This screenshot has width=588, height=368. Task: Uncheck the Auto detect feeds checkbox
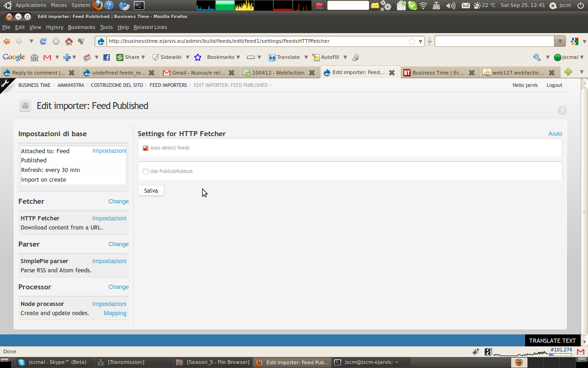click(146, 148)
